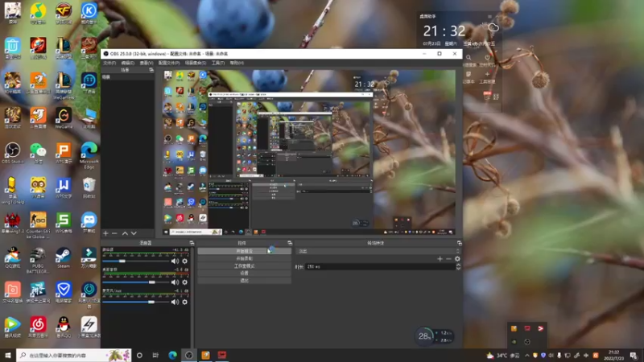Enable Studio Mode from controls
This screenshot has width=644, height=362.
pyautogui.click(x=245, y=266)
